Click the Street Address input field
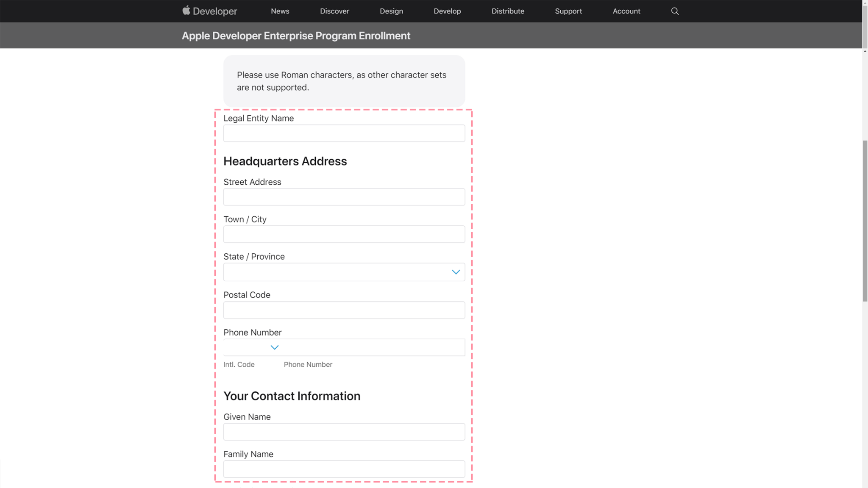 tap(344, 197)
